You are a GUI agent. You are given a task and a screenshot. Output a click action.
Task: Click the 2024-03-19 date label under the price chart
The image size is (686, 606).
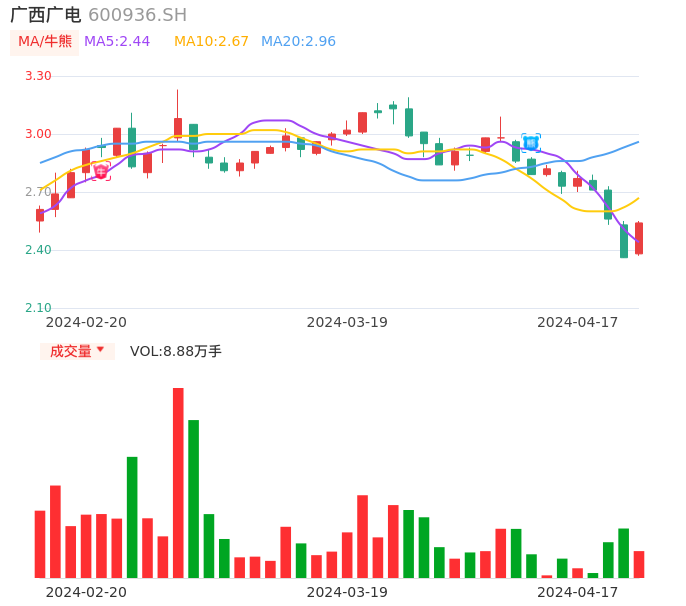tap(347, 322)
